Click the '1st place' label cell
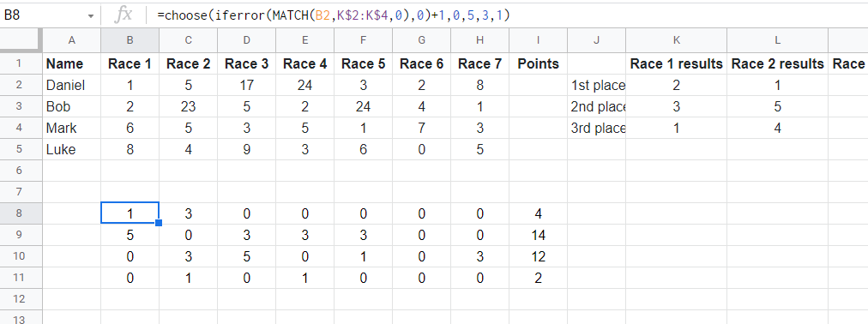 tap(597, 85)
